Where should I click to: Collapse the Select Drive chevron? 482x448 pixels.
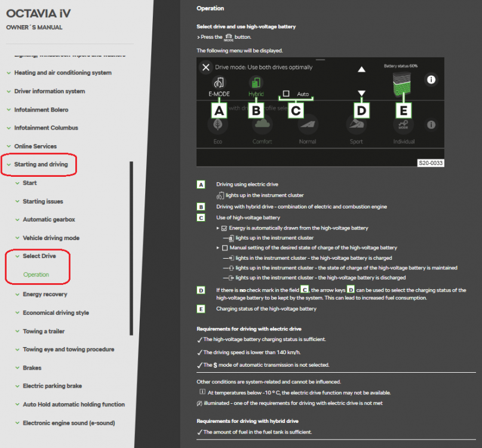click(x=17, y=256)
